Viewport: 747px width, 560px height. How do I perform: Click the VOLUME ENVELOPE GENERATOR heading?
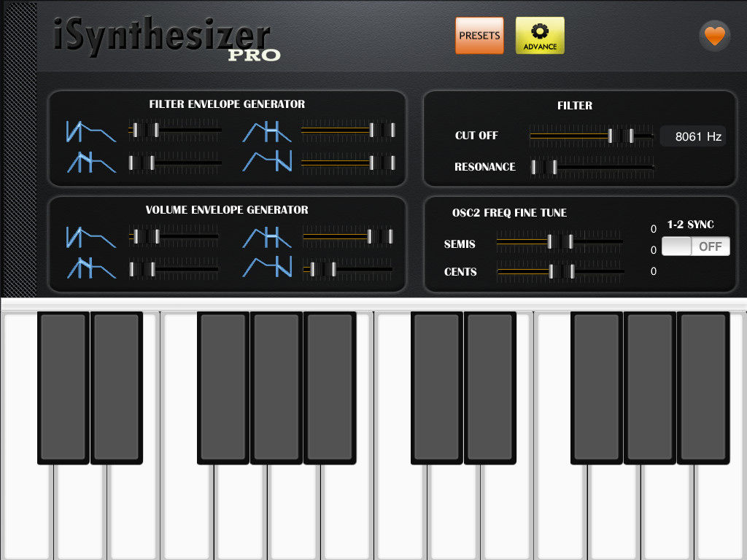click(x=227, y=210)
